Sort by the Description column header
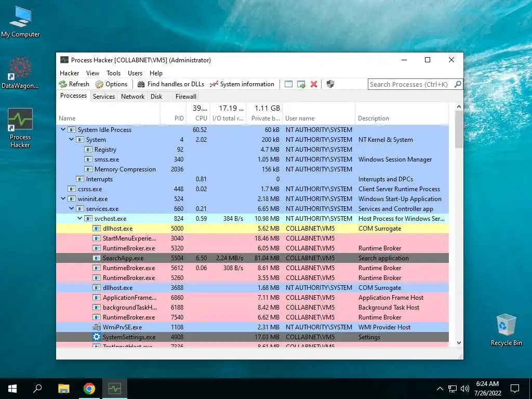 pos(402,114)
